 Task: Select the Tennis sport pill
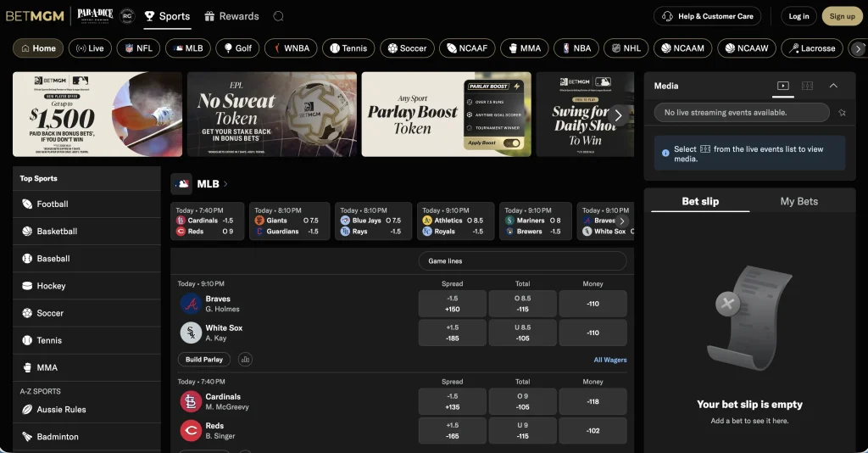tap(348, 48)
